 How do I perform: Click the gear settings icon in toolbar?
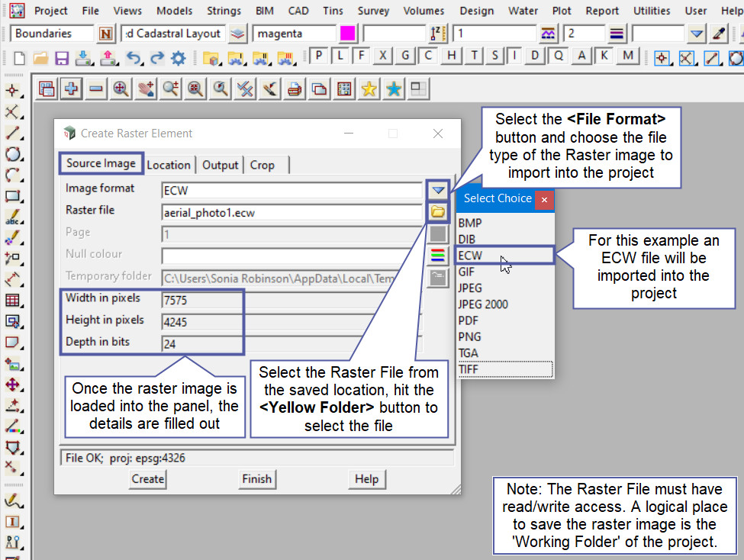pyautogui.click(x=179, y=58)
